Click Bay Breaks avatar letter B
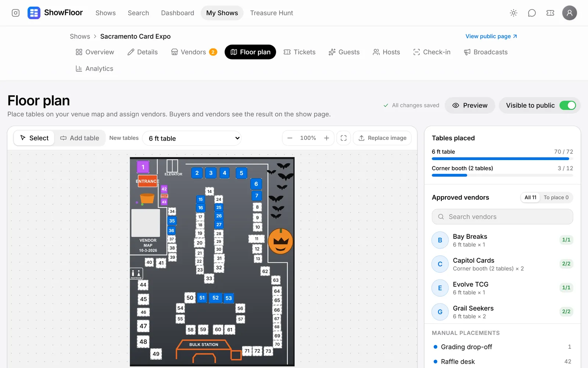This screenshot has height=368, width=588. 440,240
